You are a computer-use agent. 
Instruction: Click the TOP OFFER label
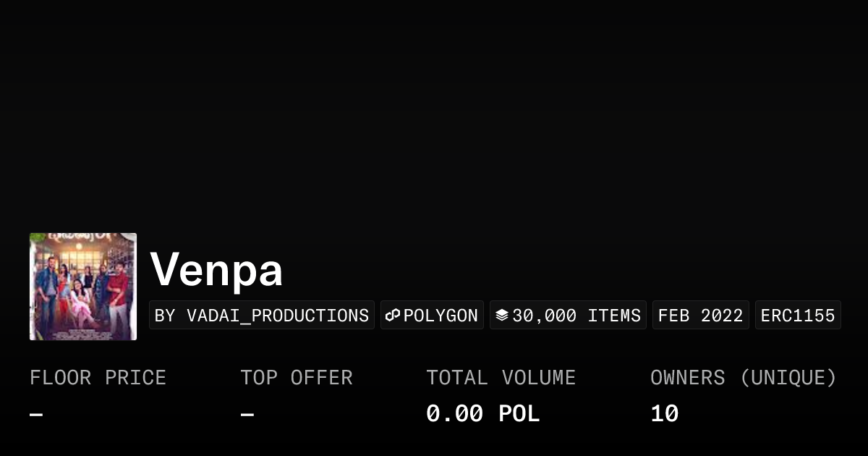pos(297,378)
